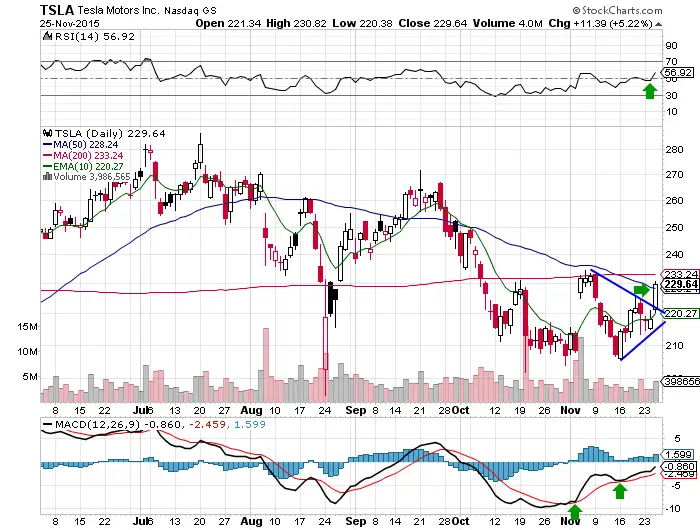The width and height of the screenshot is (700, 530).
Task: Click the -10 level on the MACD axis
Action: 672,509
